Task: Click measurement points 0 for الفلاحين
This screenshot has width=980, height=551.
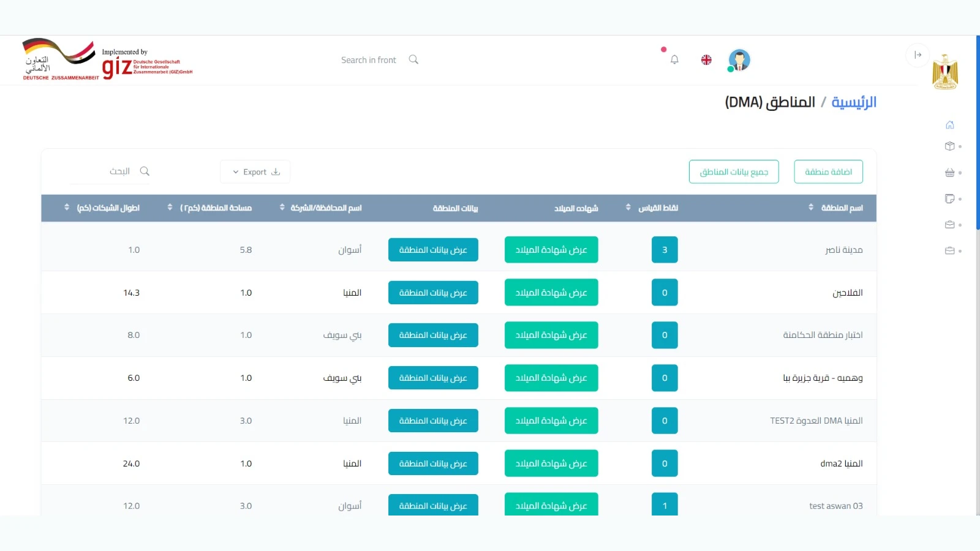Action: (x=665, y=293)
